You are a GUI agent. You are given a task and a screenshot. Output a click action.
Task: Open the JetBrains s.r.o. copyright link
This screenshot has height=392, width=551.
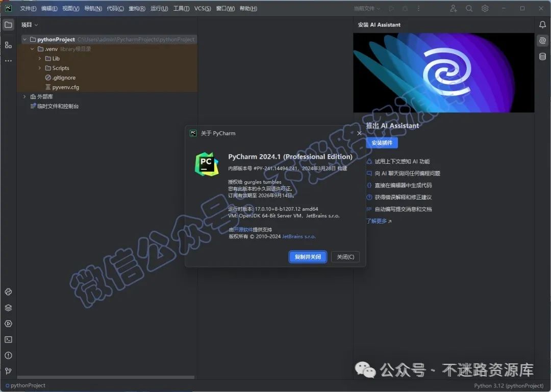click(x=299, y=237)
